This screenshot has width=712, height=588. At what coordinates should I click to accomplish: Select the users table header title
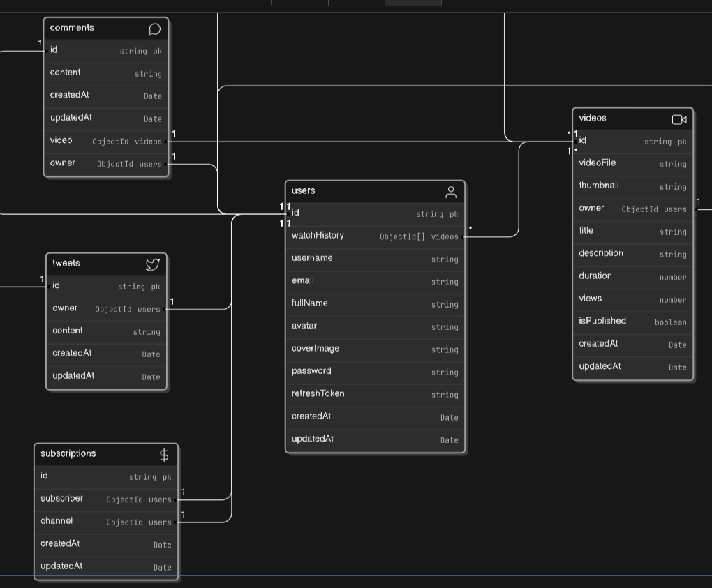coord(304,190)
